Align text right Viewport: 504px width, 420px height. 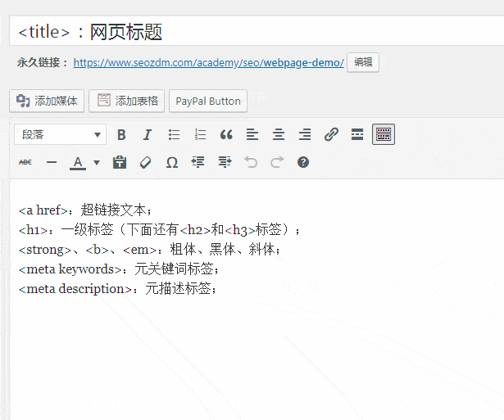[305, 134]
